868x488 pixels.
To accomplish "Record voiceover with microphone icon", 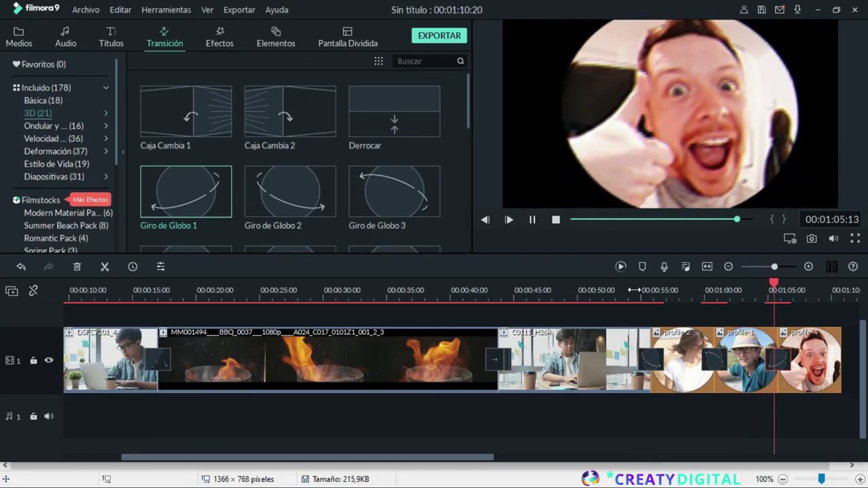I will (664, 267).
